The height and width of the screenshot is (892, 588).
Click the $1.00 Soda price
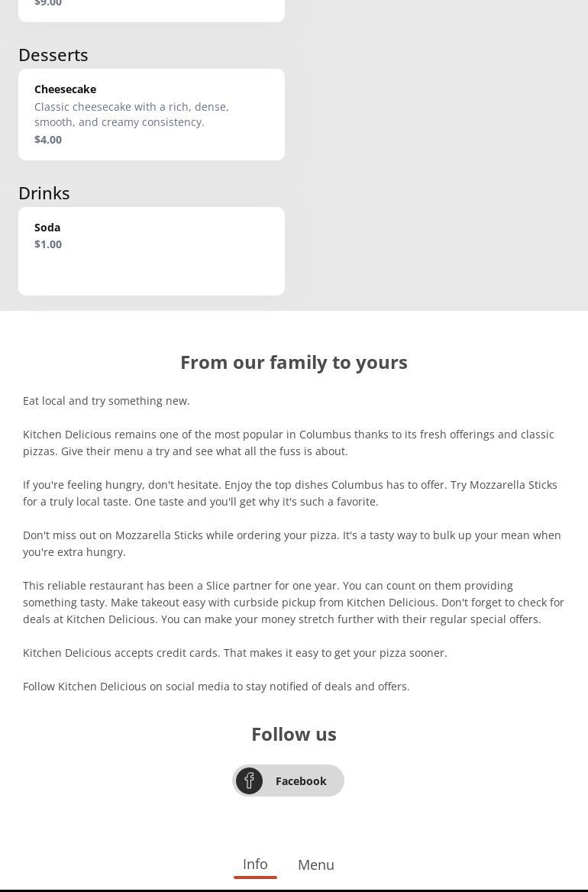click(x=48, y=244)
